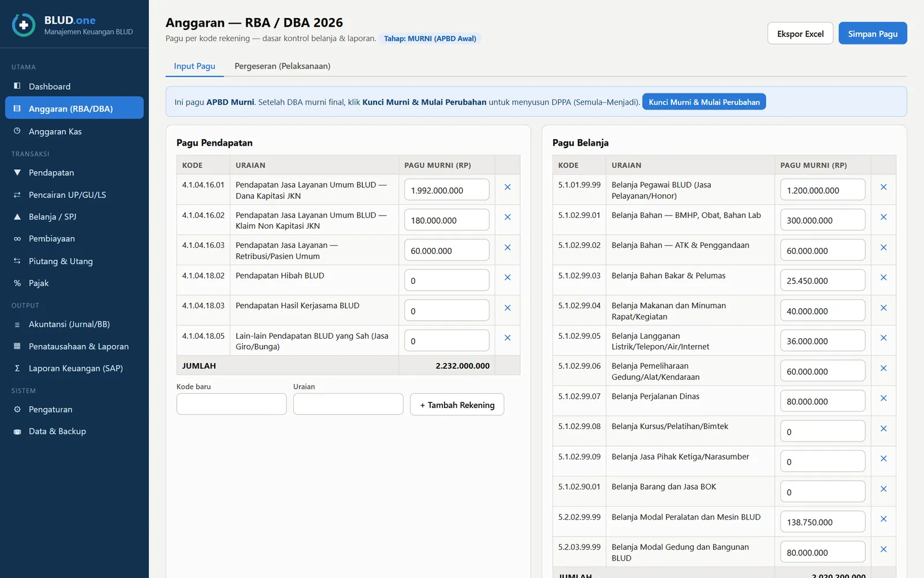Click the BLUD.one logo icon

point(24,25)
